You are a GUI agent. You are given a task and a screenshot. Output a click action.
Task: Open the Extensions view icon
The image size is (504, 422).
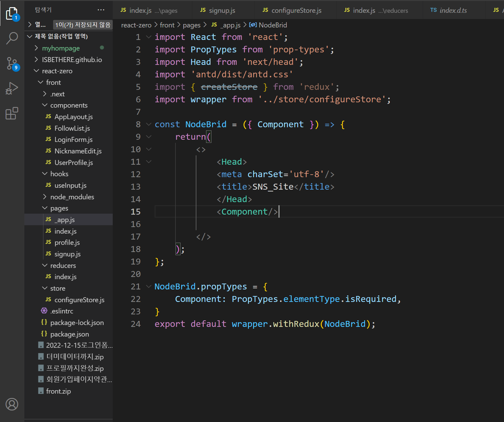coord(12,114)
